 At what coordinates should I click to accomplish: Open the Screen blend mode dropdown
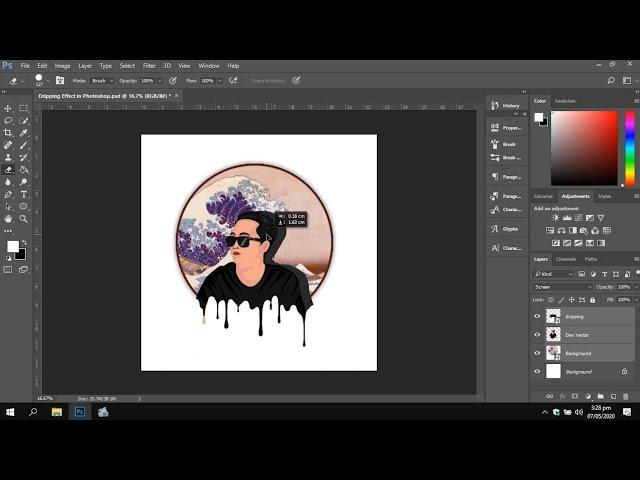click(x=562, y=287)
